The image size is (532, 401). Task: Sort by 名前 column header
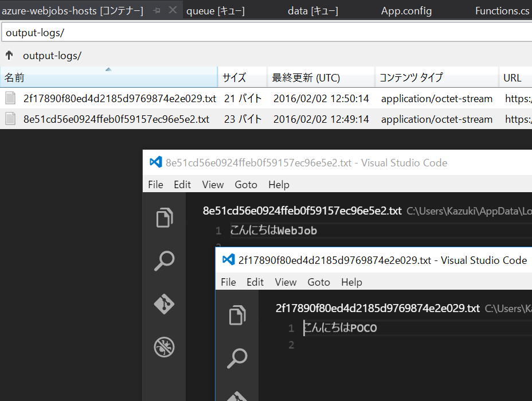[x=108, y=77]
